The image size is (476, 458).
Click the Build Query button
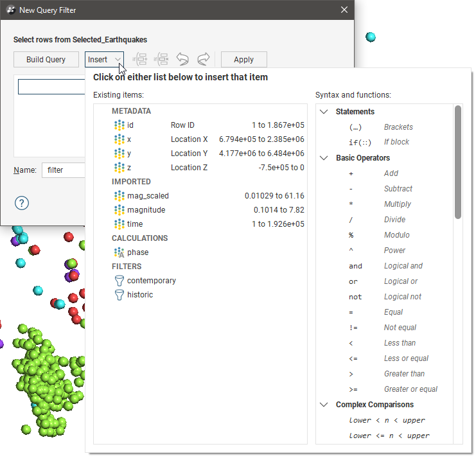coord(46,60)
